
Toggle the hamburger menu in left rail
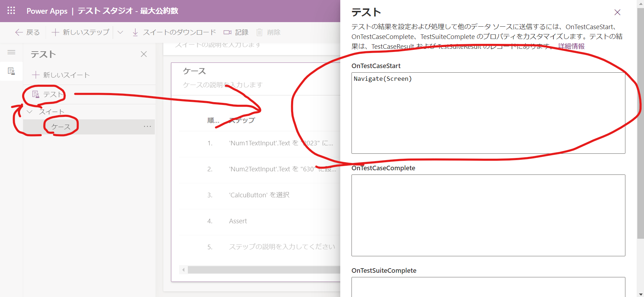click(x=11, y=52)
